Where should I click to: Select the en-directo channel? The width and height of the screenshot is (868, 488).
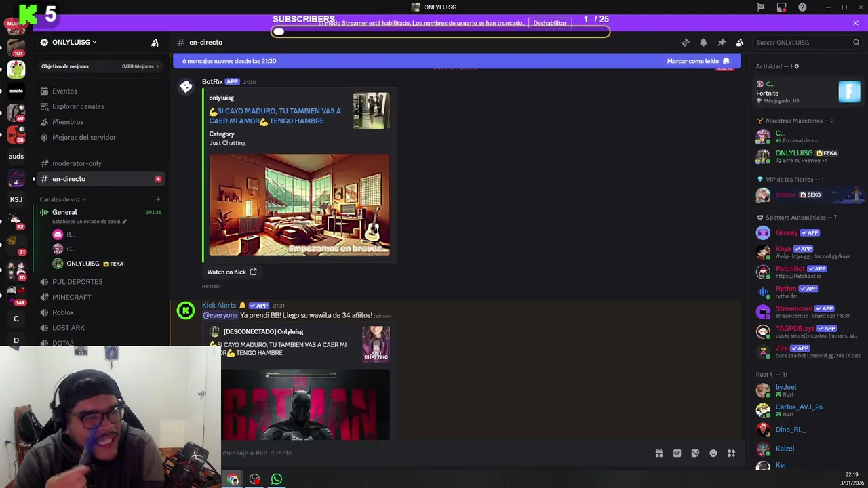(99, 179)
